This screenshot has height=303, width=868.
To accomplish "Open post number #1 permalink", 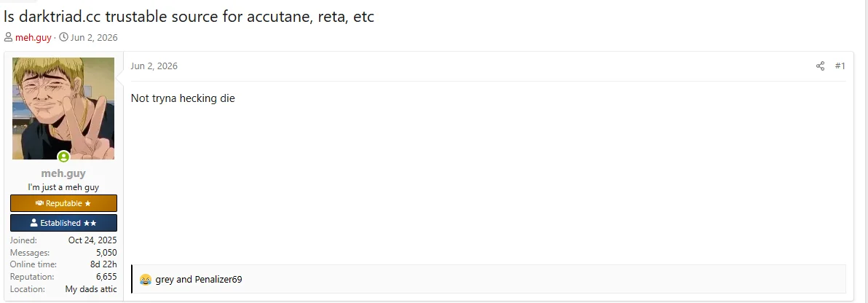I will tap(840, 66).
